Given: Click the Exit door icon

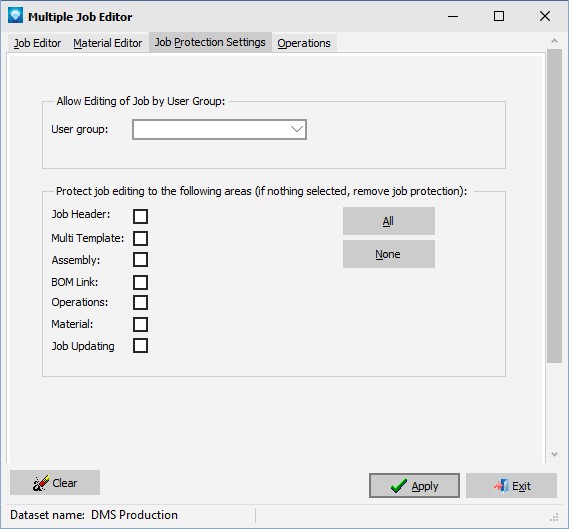Looking at the screenshot, I should [501, 485].
